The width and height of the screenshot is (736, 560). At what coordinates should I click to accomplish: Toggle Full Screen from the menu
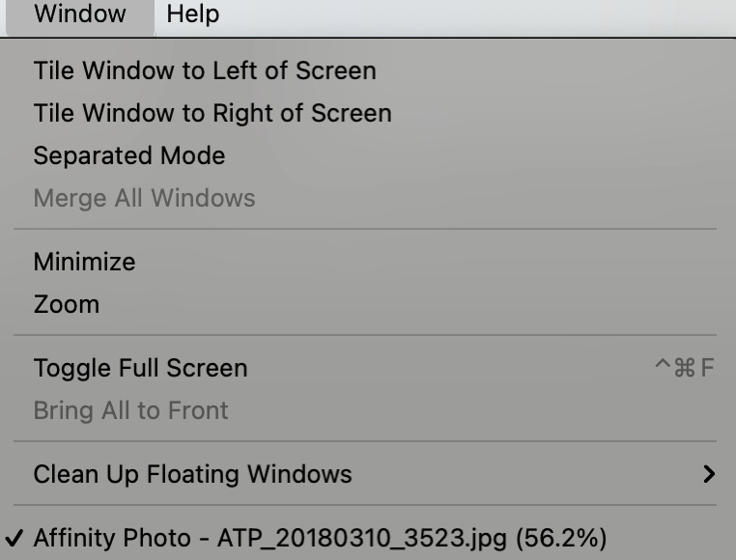pos(140,368)
